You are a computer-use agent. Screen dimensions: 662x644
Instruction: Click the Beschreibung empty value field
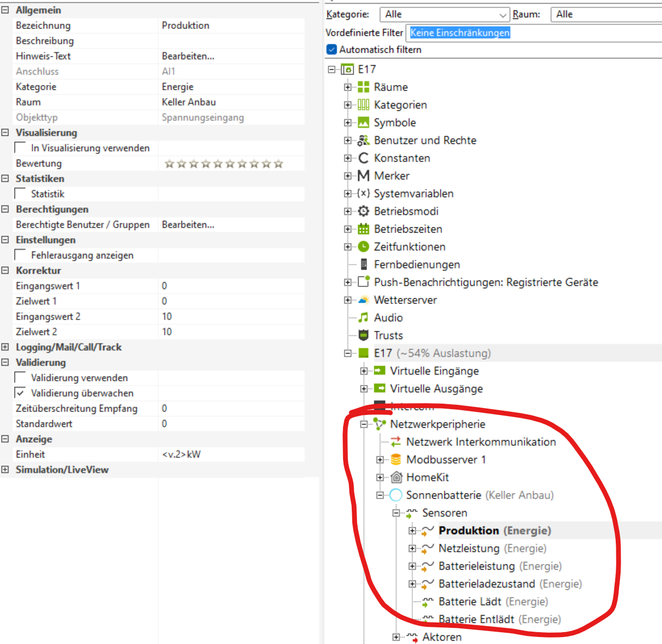click(231, 41)
